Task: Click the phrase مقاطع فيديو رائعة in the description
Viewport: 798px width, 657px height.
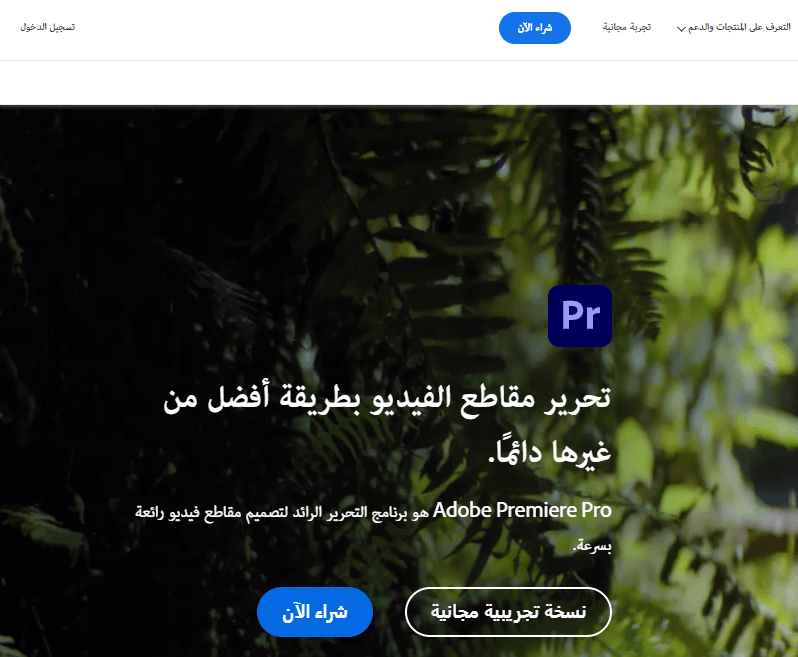Action: 188,512
